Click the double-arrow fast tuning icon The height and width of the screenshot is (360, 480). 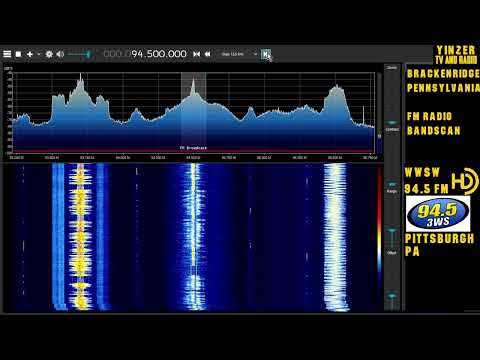208,54
